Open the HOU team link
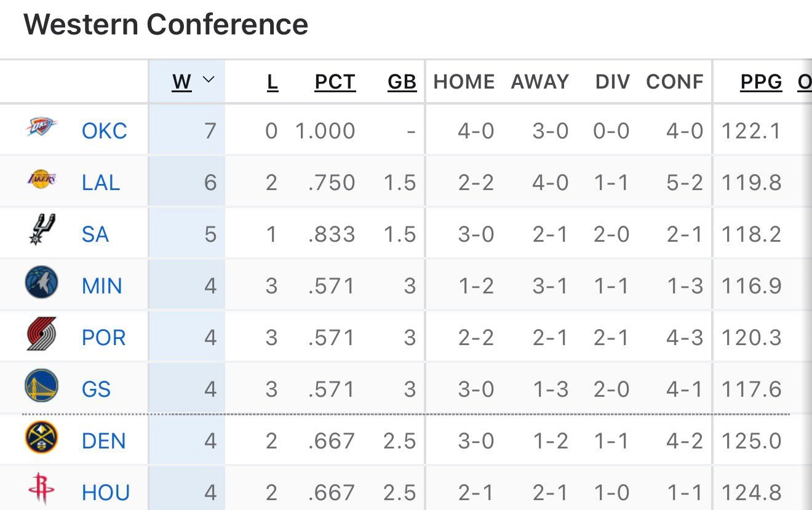Screen dimensions: 812x510 [x=105, y=493]
